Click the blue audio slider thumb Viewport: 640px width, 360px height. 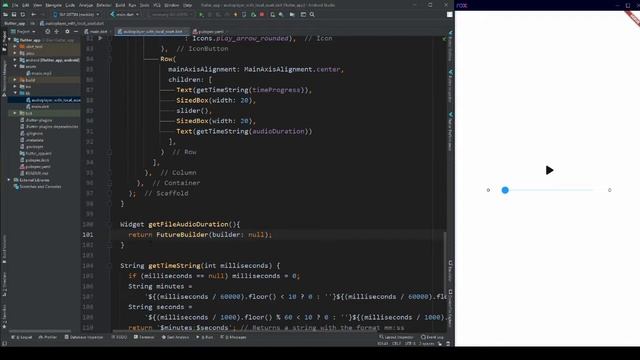point(505,190)
